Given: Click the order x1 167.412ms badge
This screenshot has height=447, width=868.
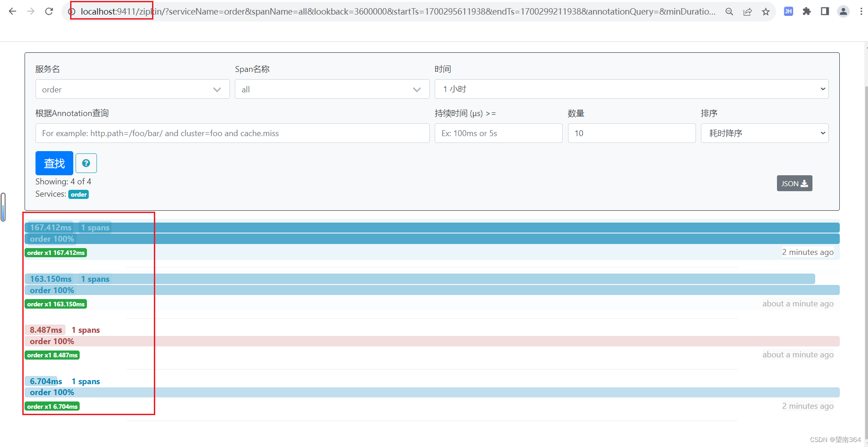Looking at the screenshot, I should [56, 253].
